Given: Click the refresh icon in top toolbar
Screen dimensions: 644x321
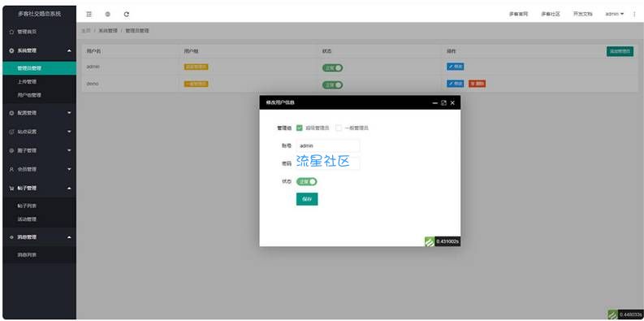Looking at the screenshot, I should click(127, 14).
